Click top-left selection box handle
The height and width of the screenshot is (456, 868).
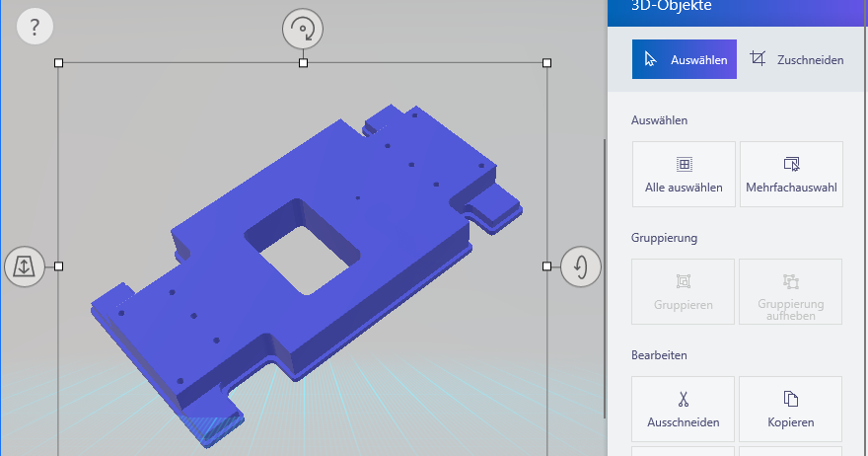[x=58, y=63]
